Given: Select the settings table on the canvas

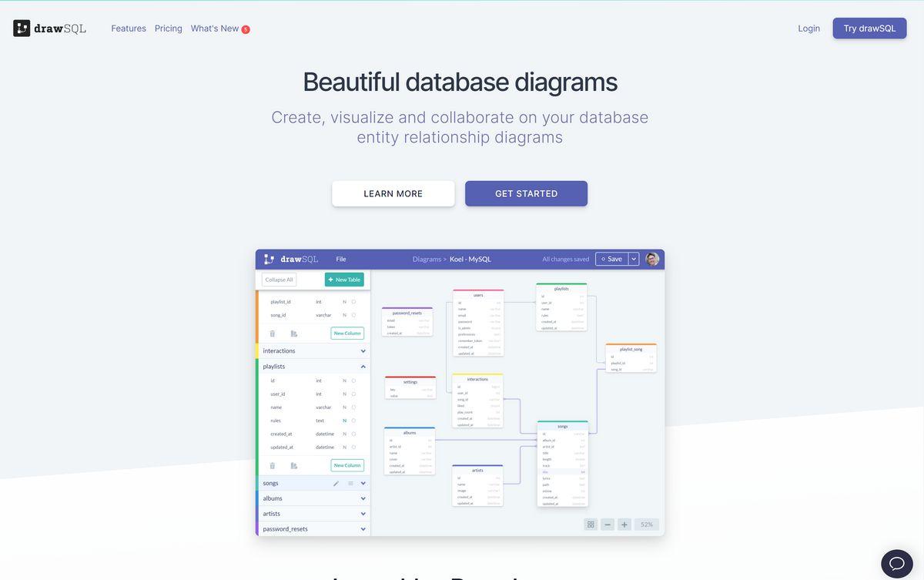Looking at the screenshot, I should pos(410,387).
